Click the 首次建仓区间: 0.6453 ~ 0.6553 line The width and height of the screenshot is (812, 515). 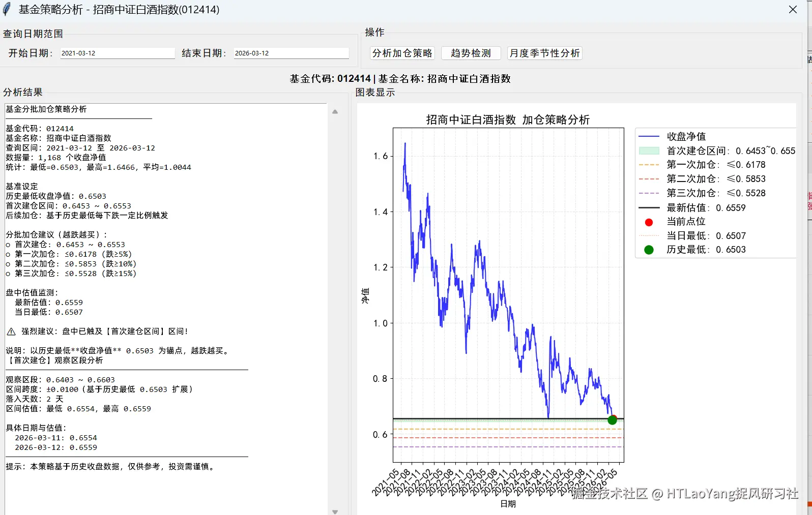click(68, 206)
